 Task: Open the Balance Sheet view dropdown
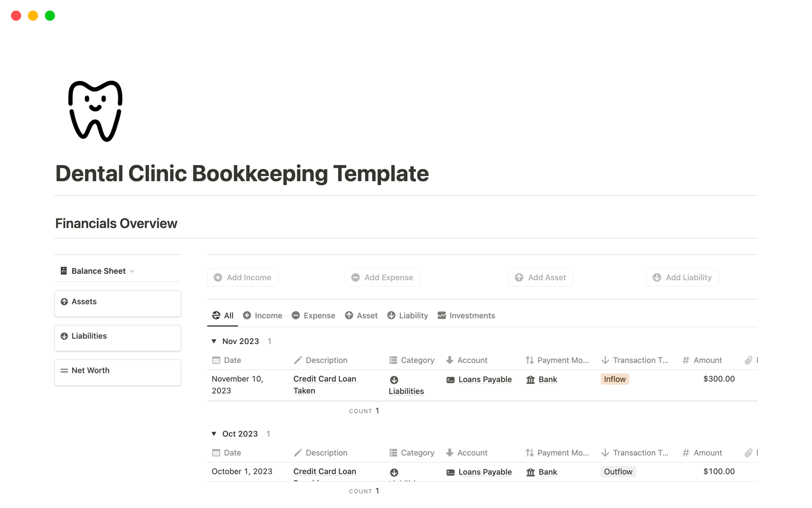point(132,271)
